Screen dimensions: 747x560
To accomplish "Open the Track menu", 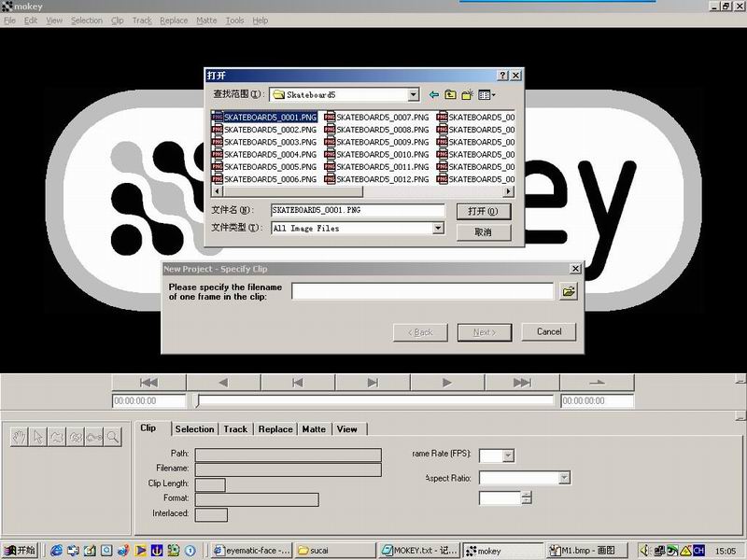I will (x=142, y=21).
